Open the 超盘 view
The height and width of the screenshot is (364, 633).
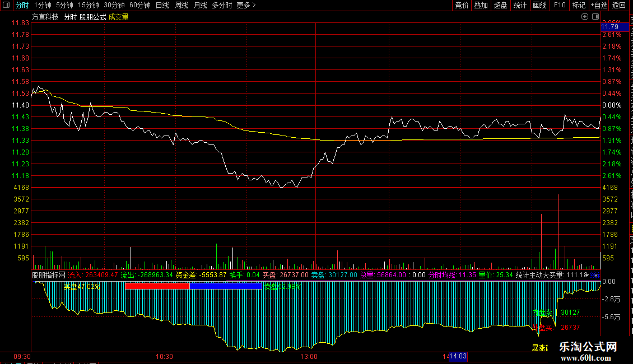(x=500, y=5)
